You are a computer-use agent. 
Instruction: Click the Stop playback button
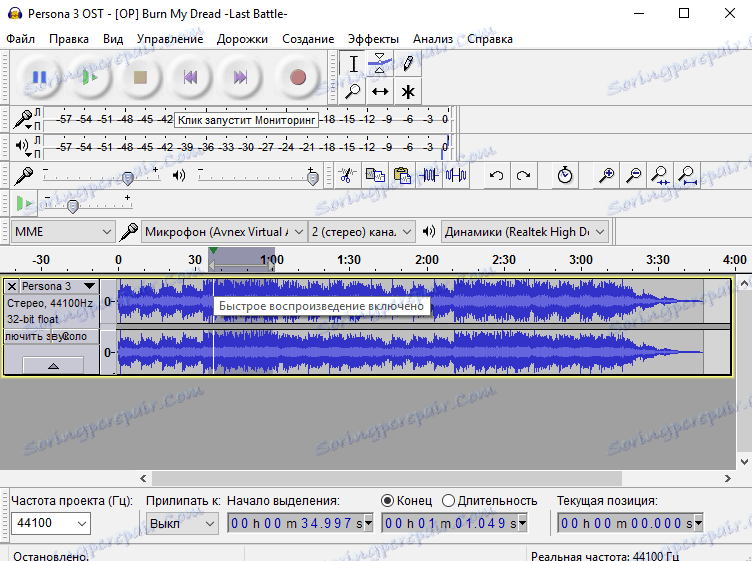tap(140, 77)
